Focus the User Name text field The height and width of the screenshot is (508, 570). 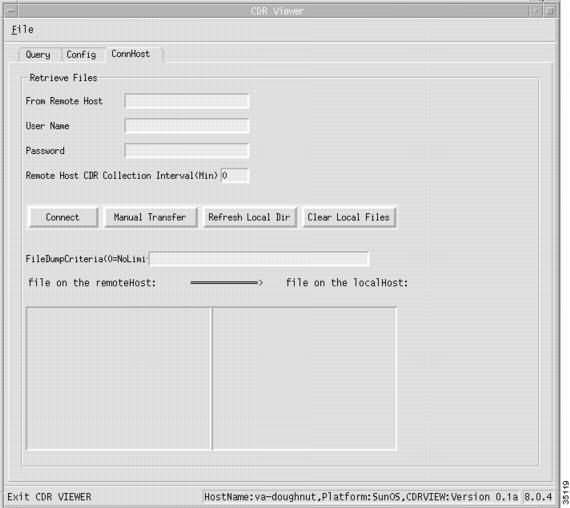[187, 126]
